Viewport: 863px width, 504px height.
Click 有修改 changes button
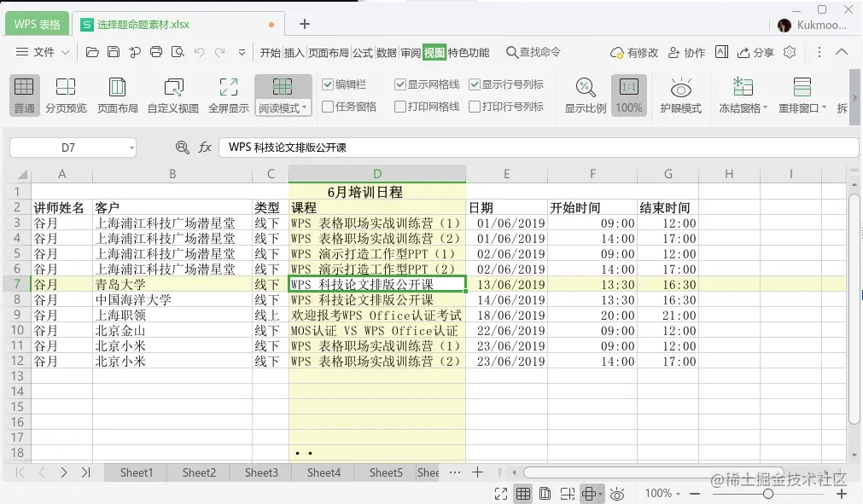pos(634,52)
